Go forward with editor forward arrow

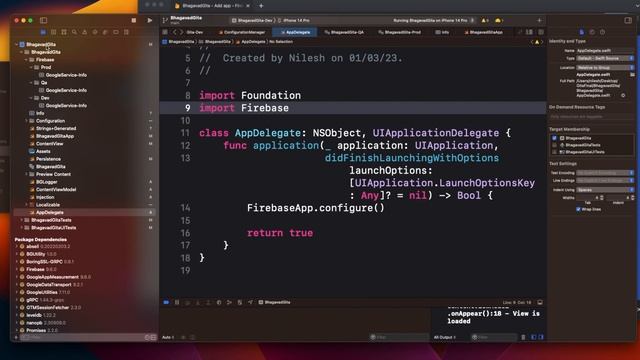[x=182, y=32]
